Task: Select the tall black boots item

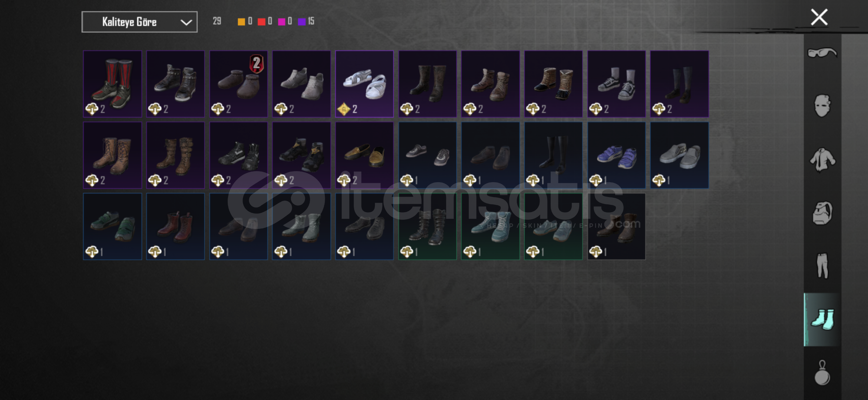Action: tap(553, 155)
